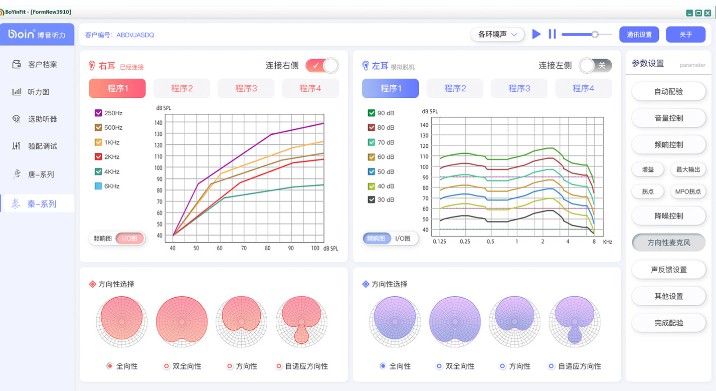Image resolution: width=716 pixels, height=391 pixels.
Task: Uncheck the 4KHz curve checkbox
Action: click(x=98, y=171)
